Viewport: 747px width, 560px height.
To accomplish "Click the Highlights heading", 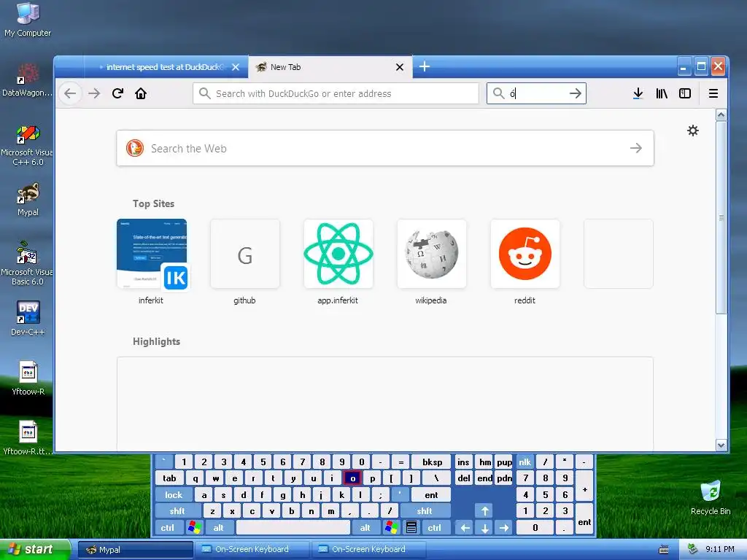I will [x=156, y=341].
